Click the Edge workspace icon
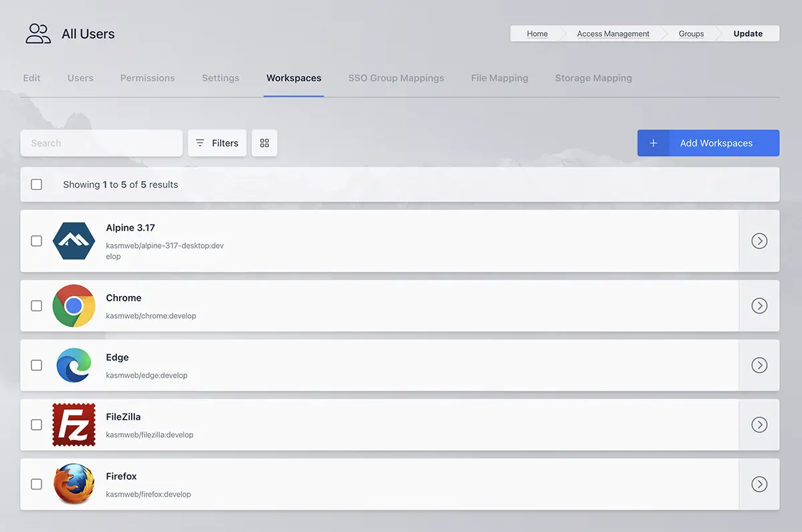 tap(74, 365)
